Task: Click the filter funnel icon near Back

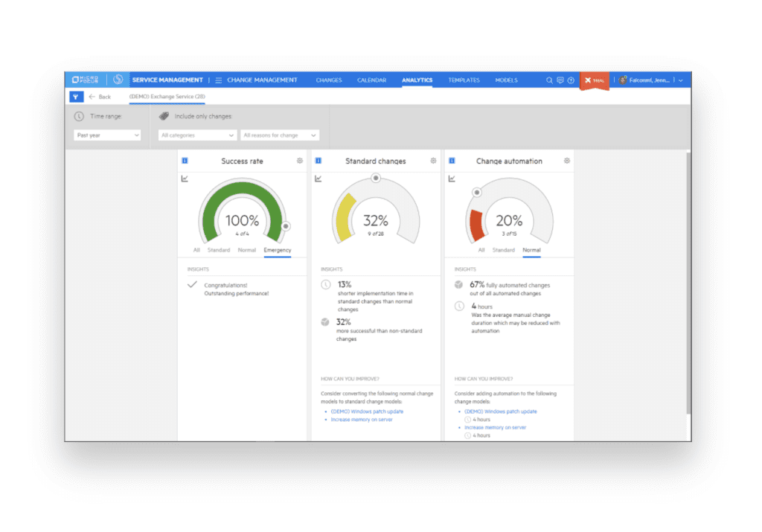Action: 76,96
